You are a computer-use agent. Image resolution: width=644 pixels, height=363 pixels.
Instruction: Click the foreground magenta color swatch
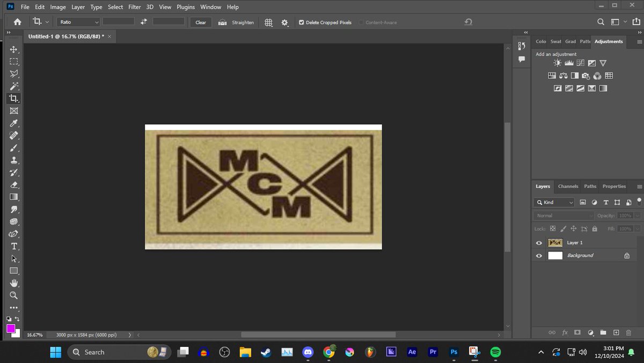click(11, 328)
